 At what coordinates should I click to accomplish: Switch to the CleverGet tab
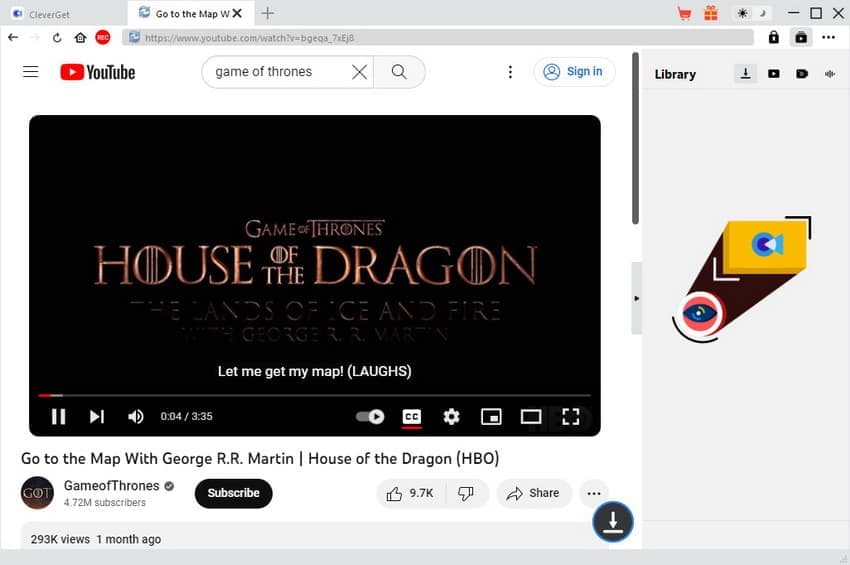tap(60, 13)
